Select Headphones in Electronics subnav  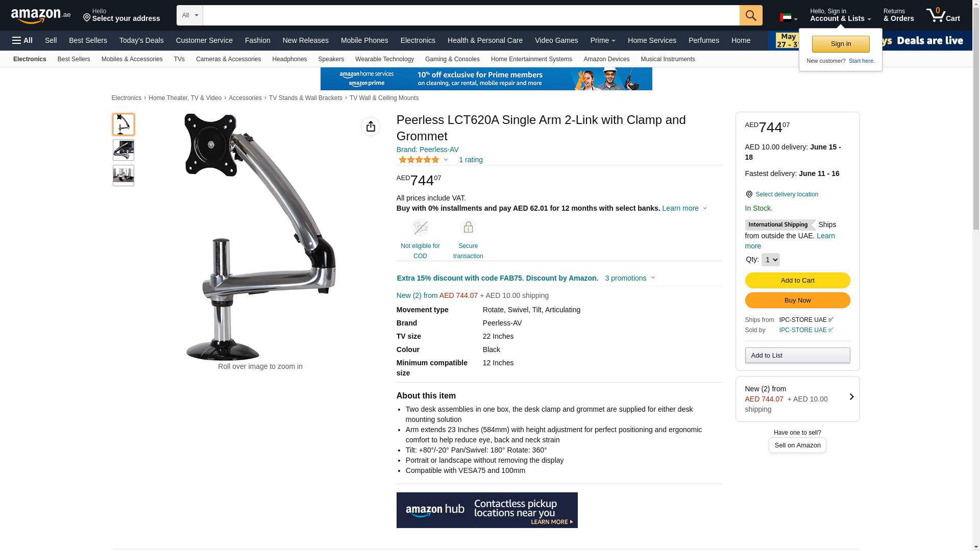[x=289, y=59]
